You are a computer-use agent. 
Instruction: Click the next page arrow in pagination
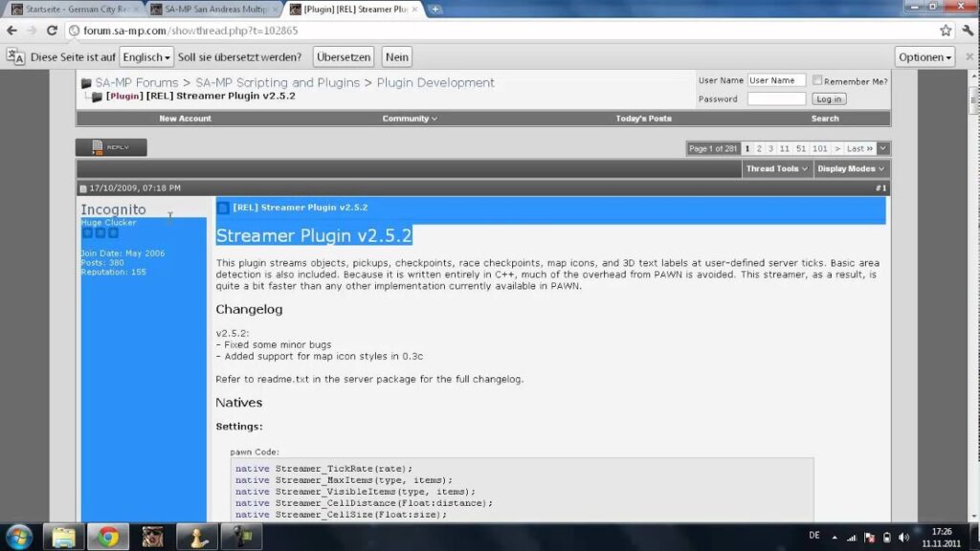click(x=837, y=148)
